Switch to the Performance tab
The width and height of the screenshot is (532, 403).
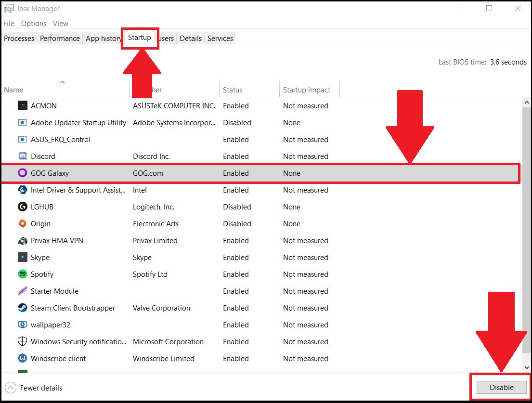tap(60, 39)
